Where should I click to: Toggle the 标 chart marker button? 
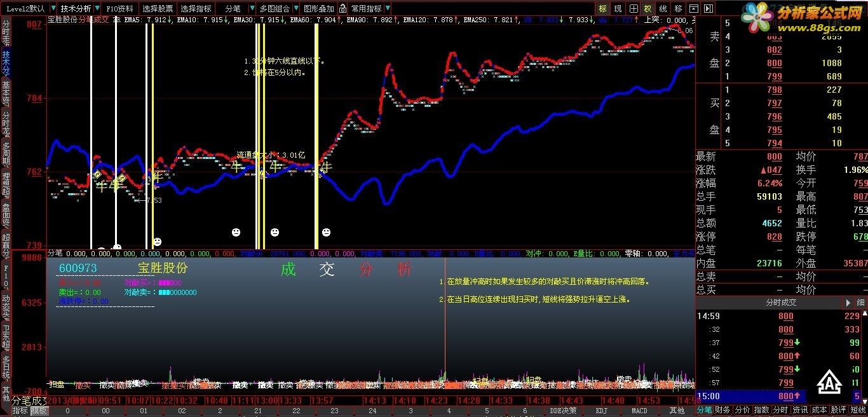pos(602,8)
